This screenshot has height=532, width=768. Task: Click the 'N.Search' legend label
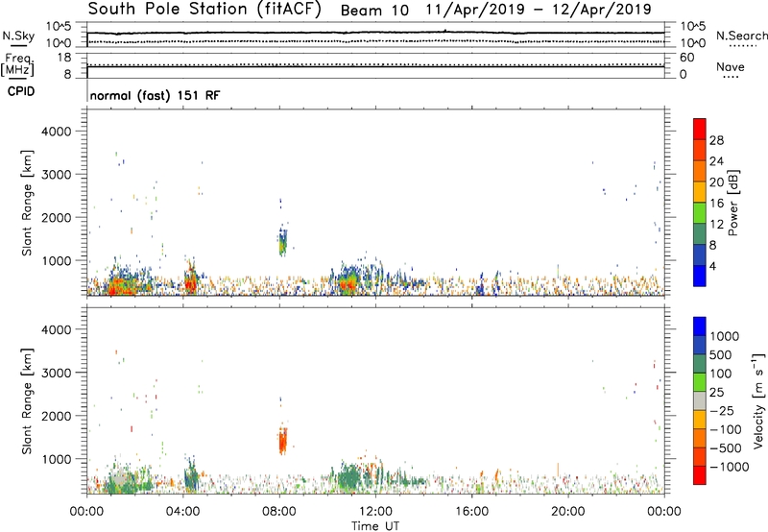[x=741, y=36]
